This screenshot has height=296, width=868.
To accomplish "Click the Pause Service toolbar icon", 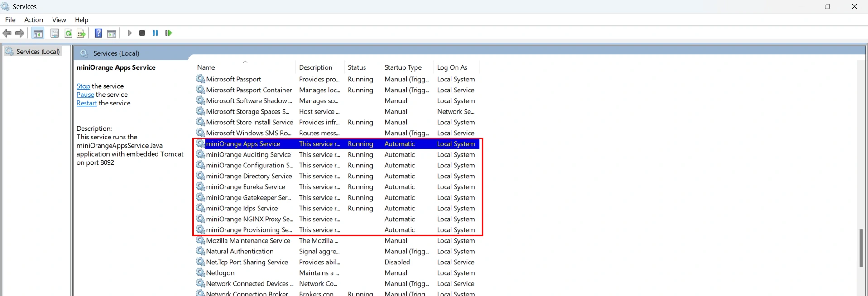I will [155, 33].
